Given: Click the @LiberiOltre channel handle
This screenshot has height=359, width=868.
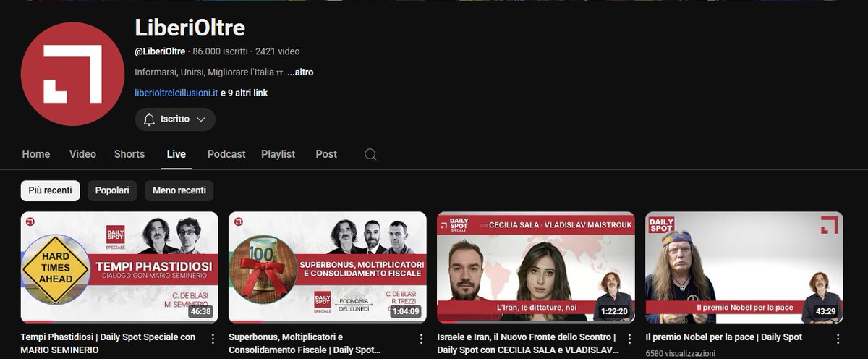Looking at the screenshot, I should (160, 51).
